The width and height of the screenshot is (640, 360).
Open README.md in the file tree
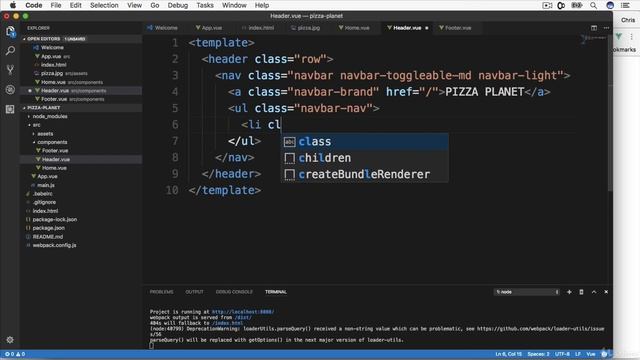click(47, 237)
